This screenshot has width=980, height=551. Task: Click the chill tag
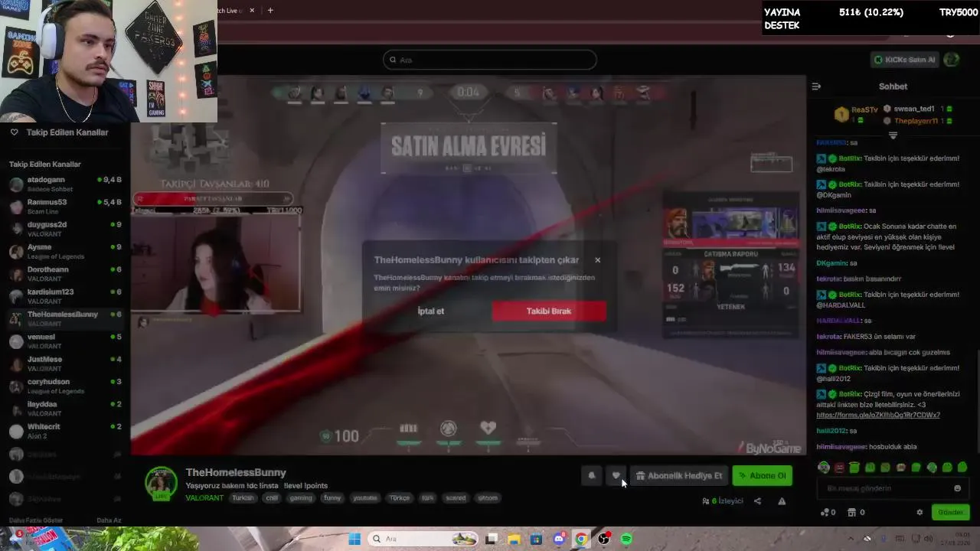point(272,497)
